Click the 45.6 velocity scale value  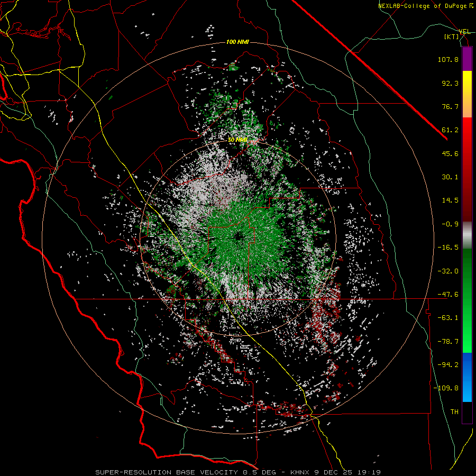click(450, 153)
